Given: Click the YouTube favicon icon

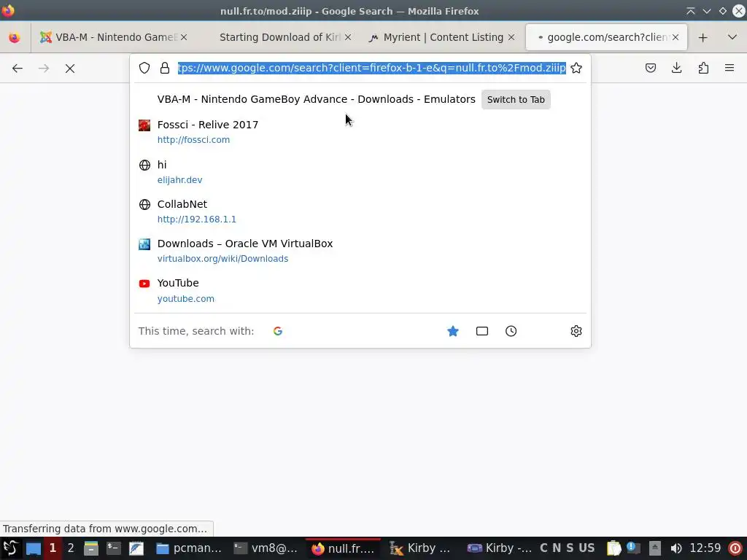Looking at the screenshot, I should click(x=144, y=284).
